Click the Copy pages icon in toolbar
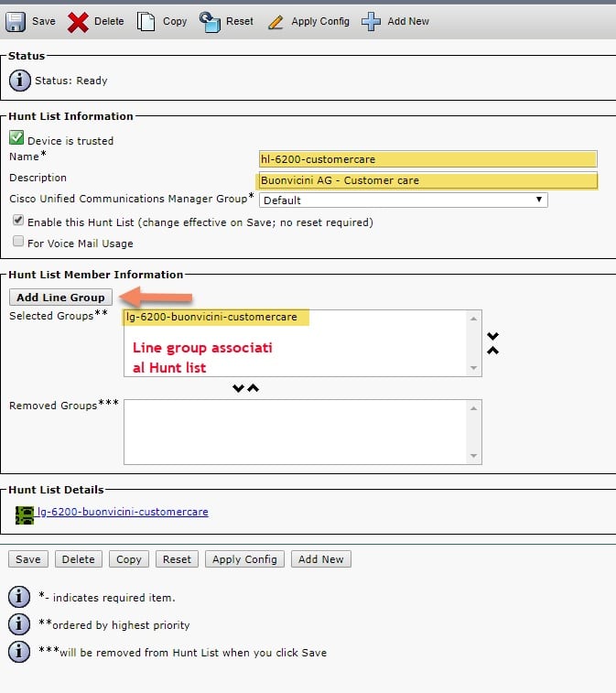Image resolution: width=616 pixels, height=693 pixels. point(146,22)
